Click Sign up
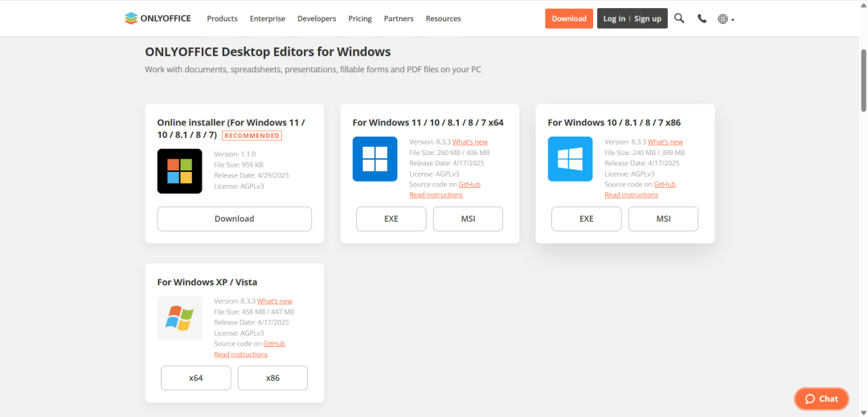The image size is (868, 417). point(648,18)
